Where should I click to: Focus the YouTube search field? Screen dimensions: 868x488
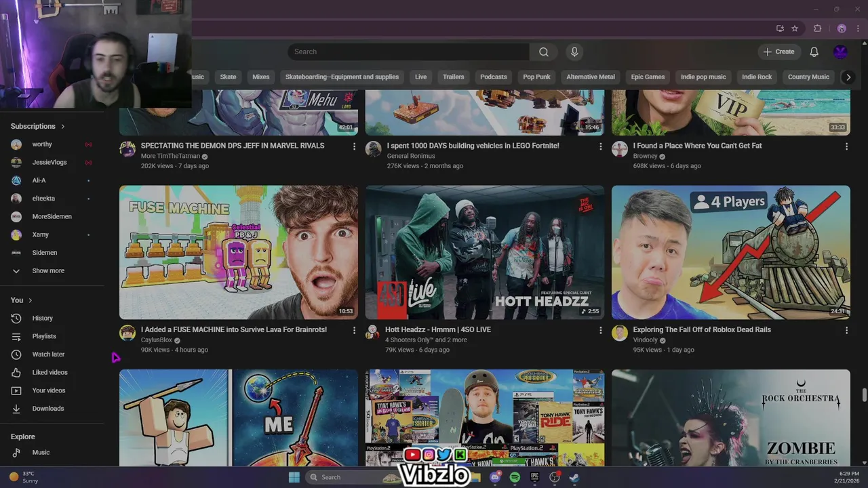(408, 52)
